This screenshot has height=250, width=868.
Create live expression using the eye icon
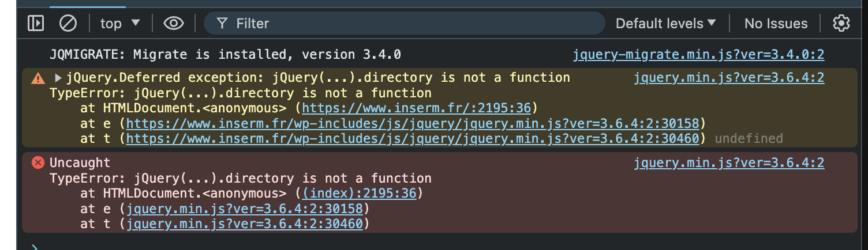(x=173, y=23)
